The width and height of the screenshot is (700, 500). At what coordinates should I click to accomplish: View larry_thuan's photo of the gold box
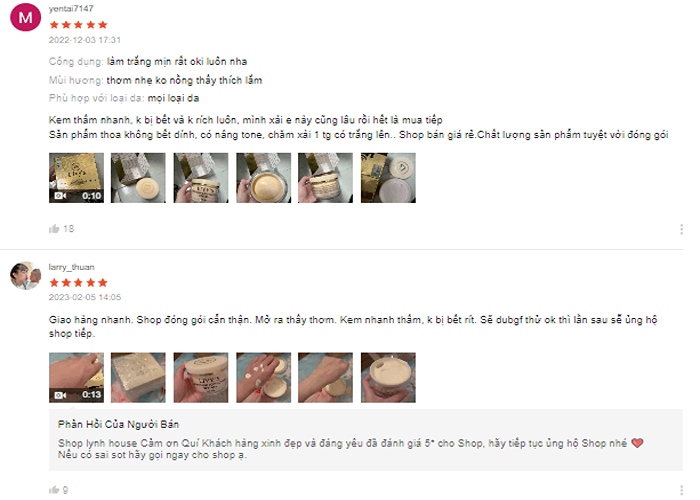tap(138, 377)
